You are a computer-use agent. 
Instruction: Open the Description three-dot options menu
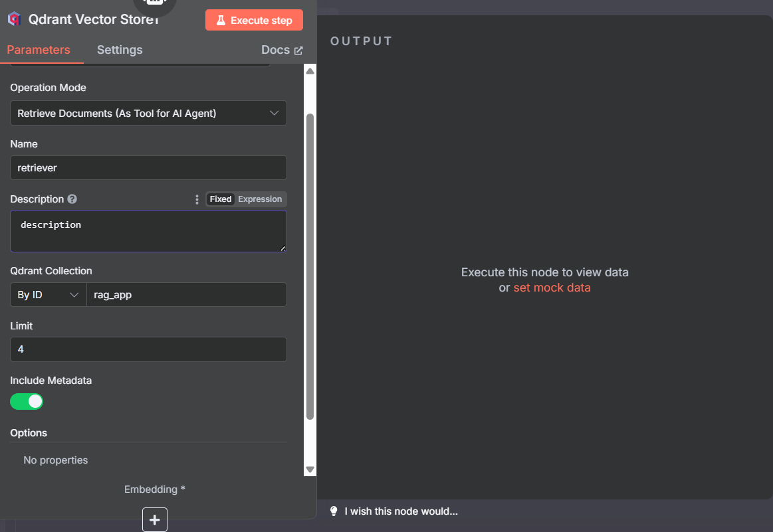pos(197,199)
